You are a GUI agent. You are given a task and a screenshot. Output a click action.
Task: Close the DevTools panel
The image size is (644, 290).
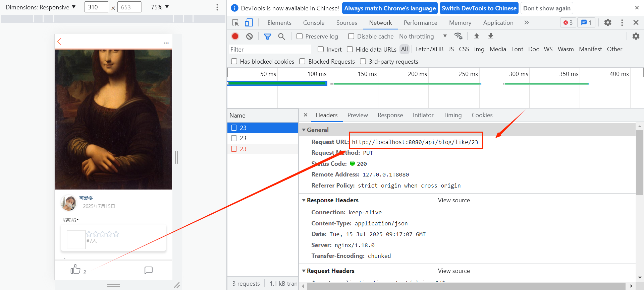pyautogui.click(x=636, y=22)
